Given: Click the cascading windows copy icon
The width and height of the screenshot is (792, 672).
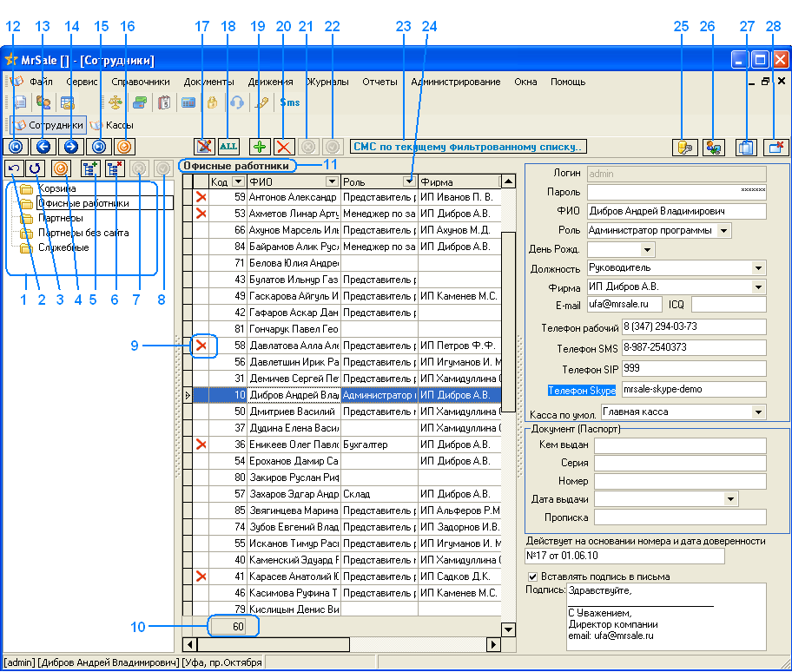Looking at the screenshot, I should point(746,148).
